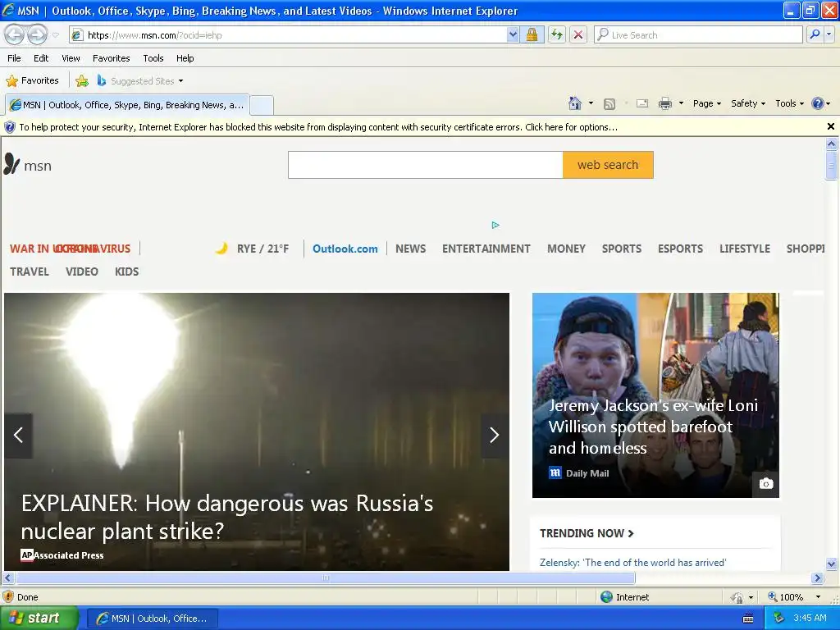
Task: Click Add to Favorites Bar icon
Action: pyautogui.click(x=82, y=81)
